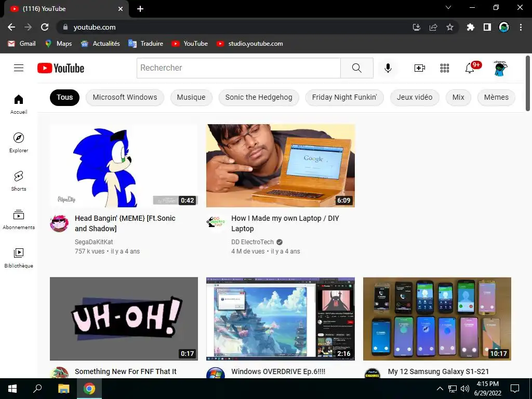Screen dimensions: 532x399
Task: Select the Friday Night Funkin' chip
Action: [x=344, y=97]
